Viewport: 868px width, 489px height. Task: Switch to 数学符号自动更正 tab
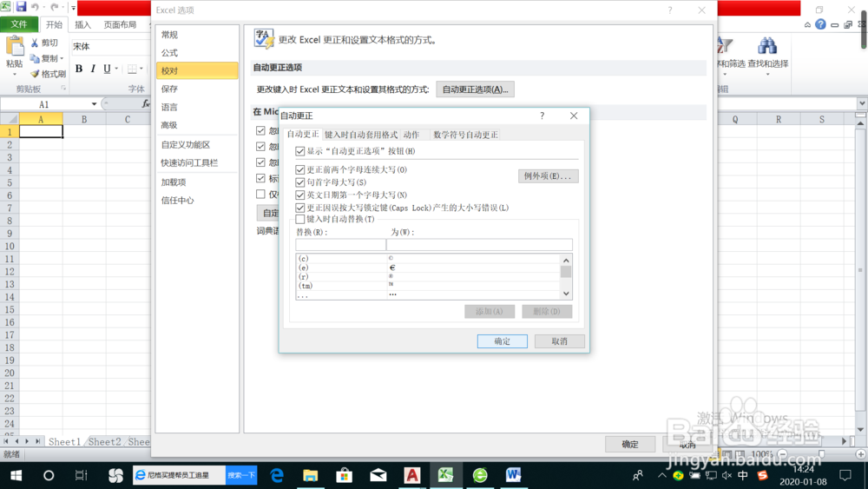(x=465, y=135)
